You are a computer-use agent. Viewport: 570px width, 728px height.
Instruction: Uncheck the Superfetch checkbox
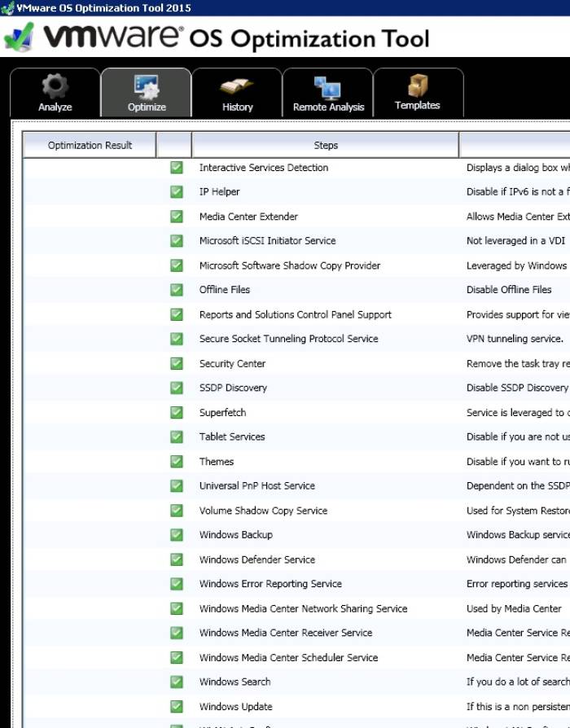pos(177,412)
